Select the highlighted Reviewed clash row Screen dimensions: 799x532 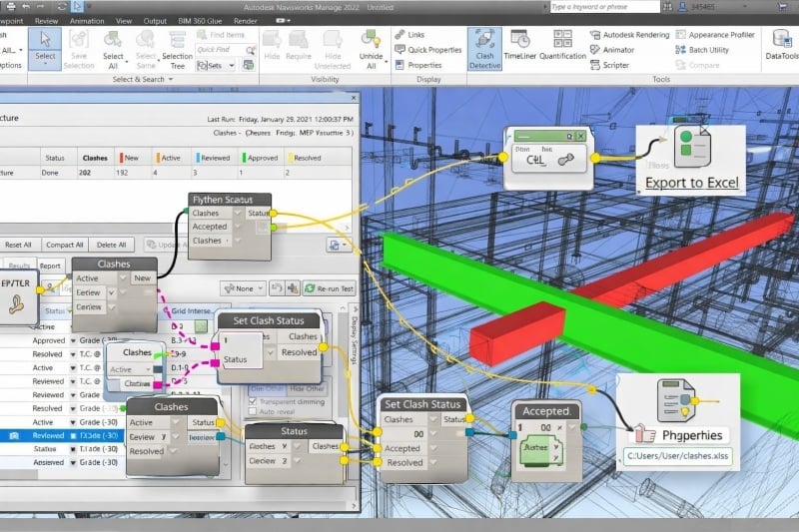coord(62,436)
